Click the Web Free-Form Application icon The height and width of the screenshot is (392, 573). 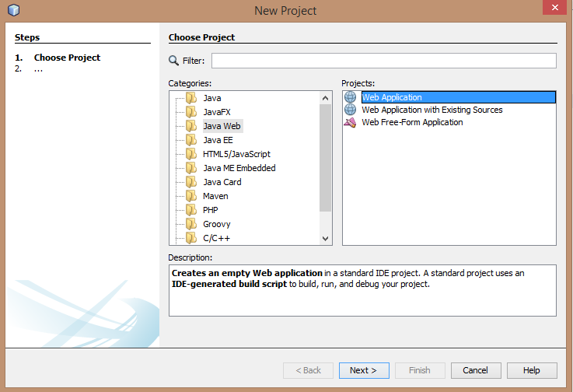click(x=350, y=122)
